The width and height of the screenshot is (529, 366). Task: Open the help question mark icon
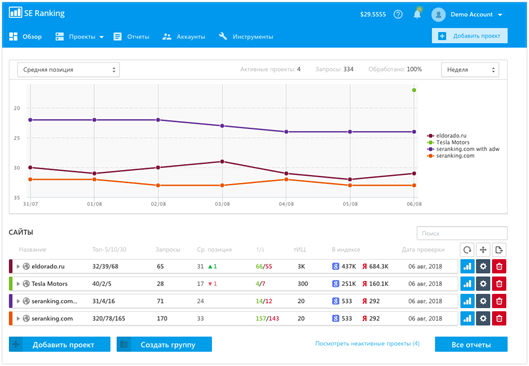(x=398, y=15)
